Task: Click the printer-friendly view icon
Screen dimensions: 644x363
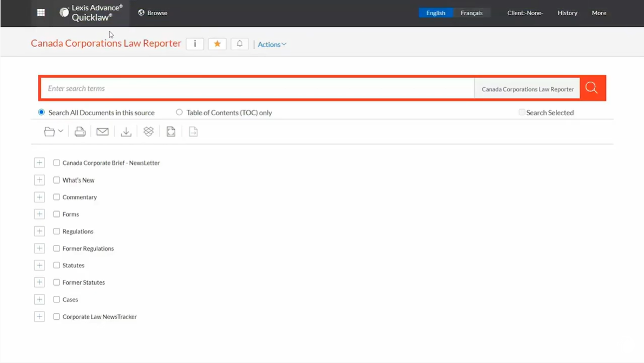Action: (171, 131)
